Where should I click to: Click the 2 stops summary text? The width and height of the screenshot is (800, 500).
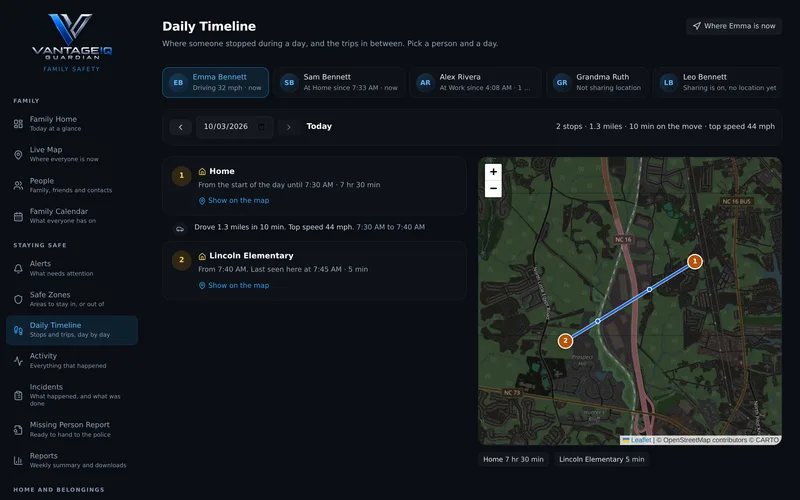[665, 127]
